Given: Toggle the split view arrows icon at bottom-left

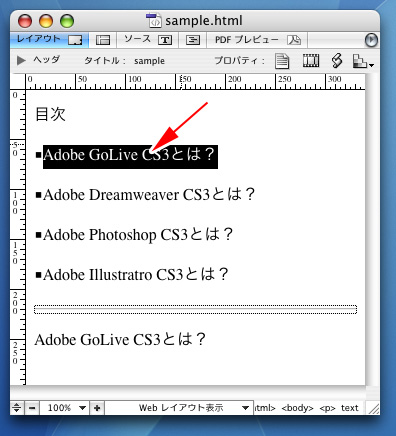Looking at the screenshot, I should click(16, 408).
